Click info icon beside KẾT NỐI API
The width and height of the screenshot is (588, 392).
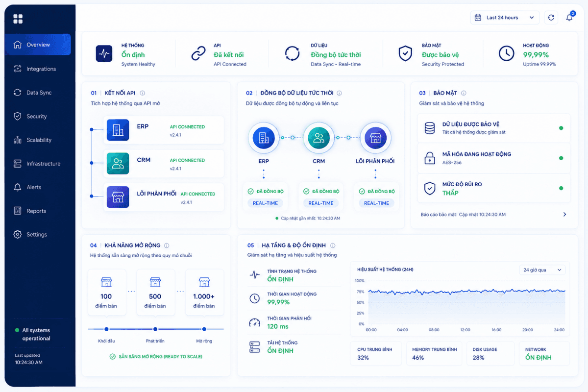[143, 93]
